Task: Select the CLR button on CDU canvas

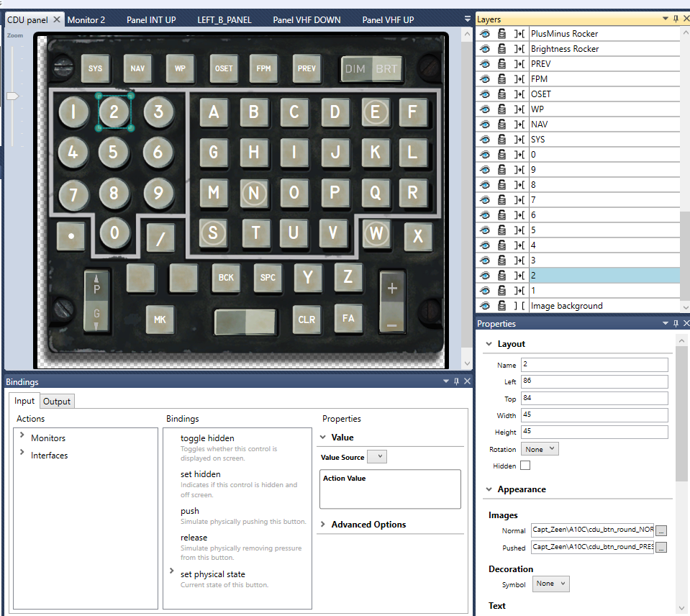Action: click(307, 319)
